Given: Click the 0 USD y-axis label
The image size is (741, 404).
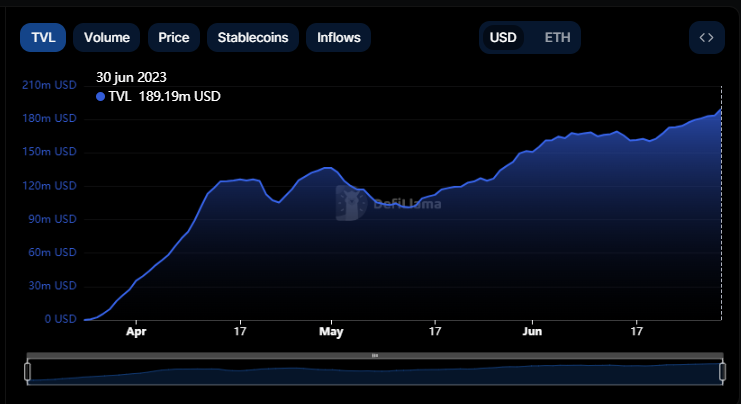Looking at the screenshot, I should (x=59, y=319).
